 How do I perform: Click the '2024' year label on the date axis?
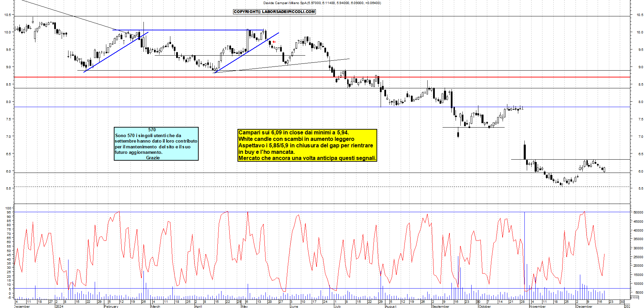(x=59, y=306)
